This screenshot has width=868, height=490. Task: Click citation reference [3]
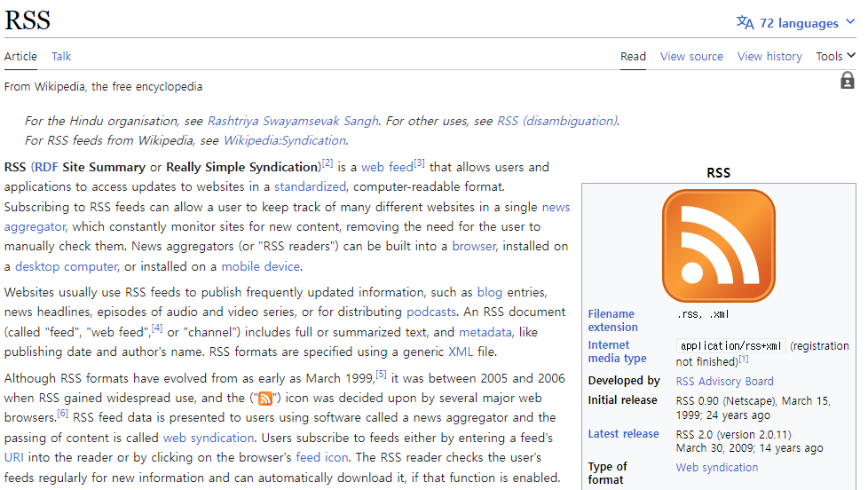(x=419, y=162)
